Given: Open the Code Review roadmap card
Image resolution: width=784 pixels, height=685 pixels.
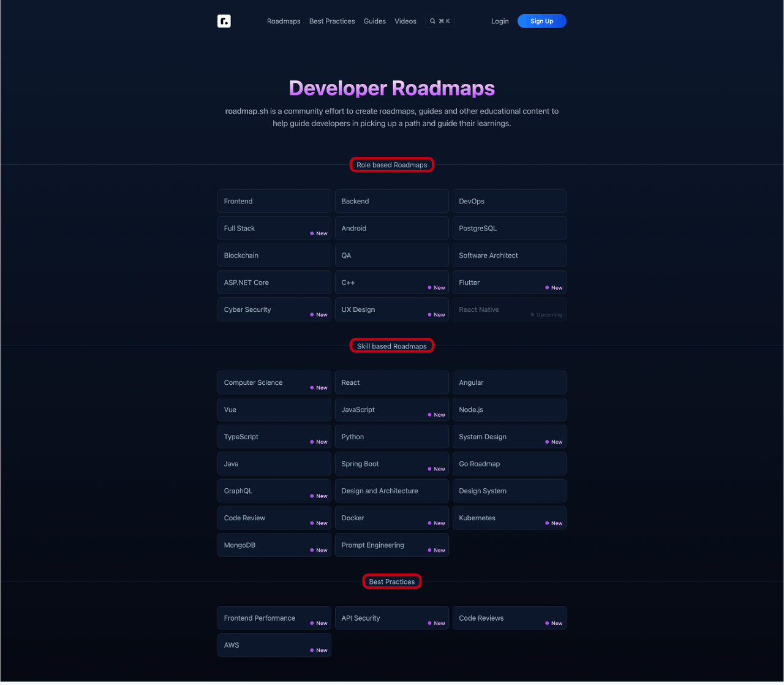Looking at the screenshot, I should point(274,518).
